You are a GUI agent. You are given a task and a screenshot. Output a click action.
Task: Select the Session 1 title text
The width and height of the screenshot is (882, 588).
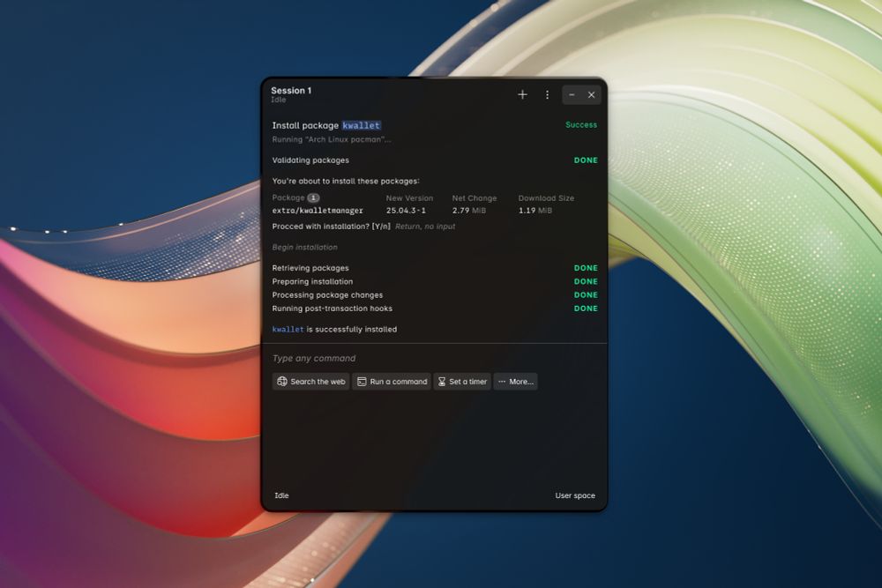(x=291, y=91)
